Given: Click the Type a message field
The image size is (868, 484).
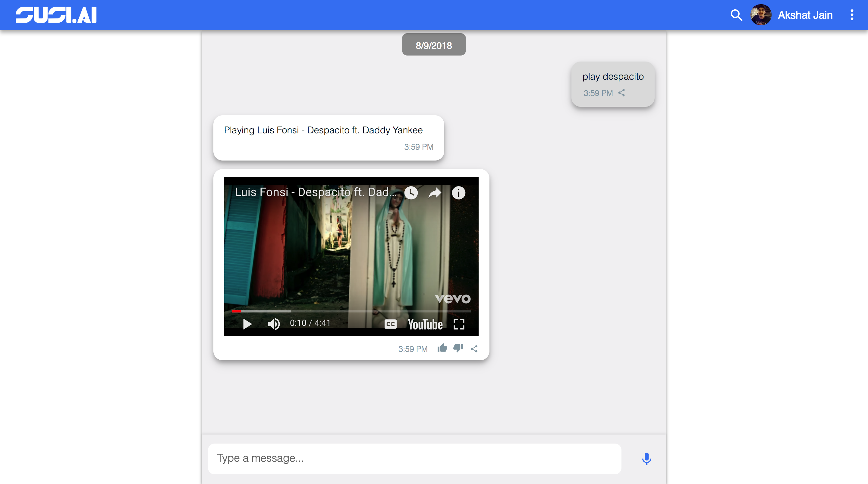Looking at the screenshot, I should click(414, 458).
